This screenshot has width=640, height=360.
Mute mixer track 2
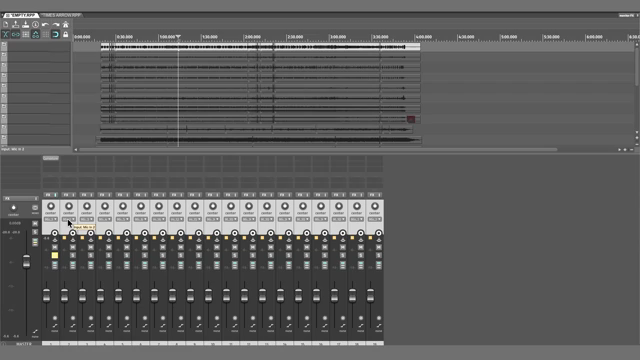[x=73, y=247]
